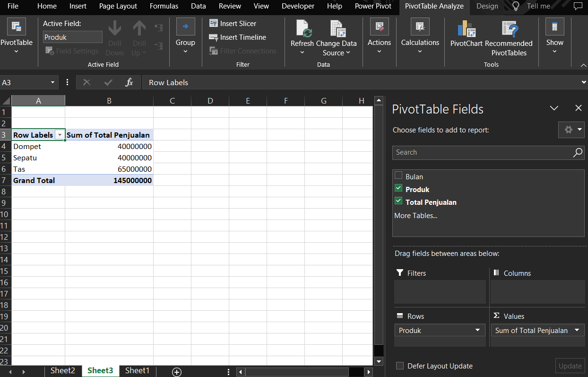
Task: Open the Produk dropdown in Rows area
Action: (478, 330)
